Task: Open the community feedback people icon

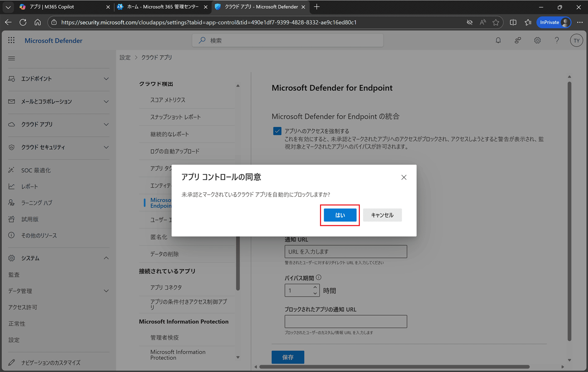Action: [518, 40]
